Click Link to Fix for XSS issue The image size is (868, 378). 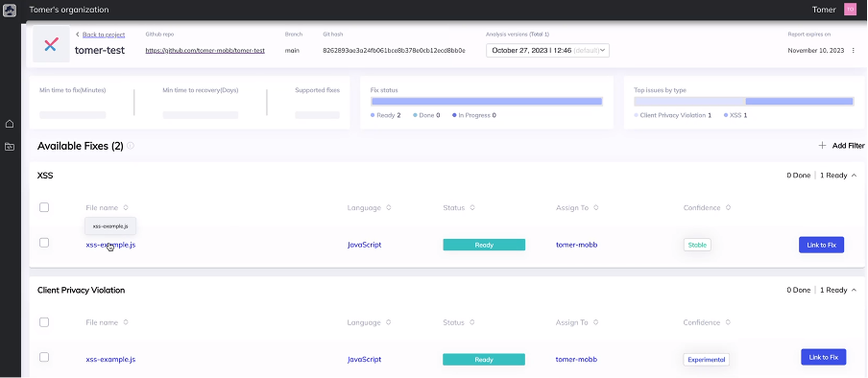point(822,245)
